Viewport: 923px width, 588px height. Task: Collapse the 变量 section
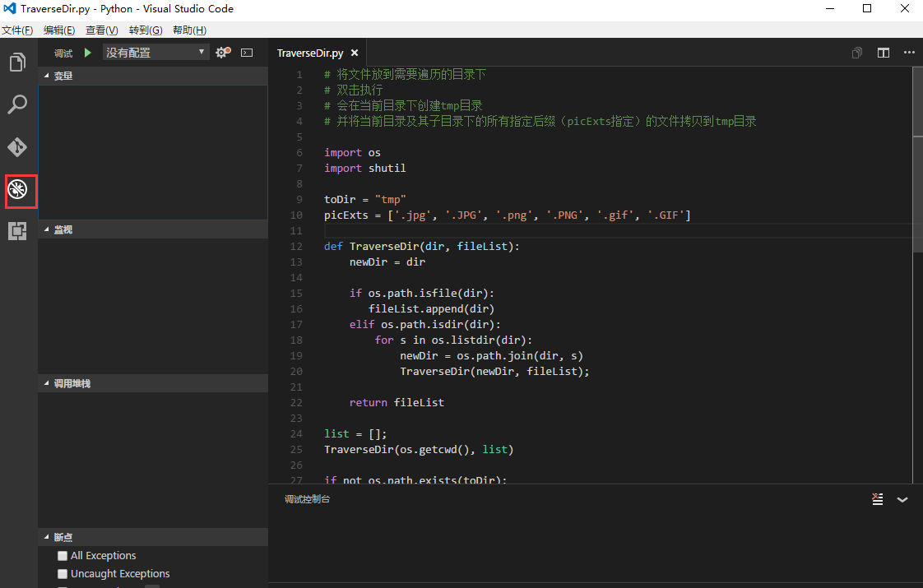point(153,76)
